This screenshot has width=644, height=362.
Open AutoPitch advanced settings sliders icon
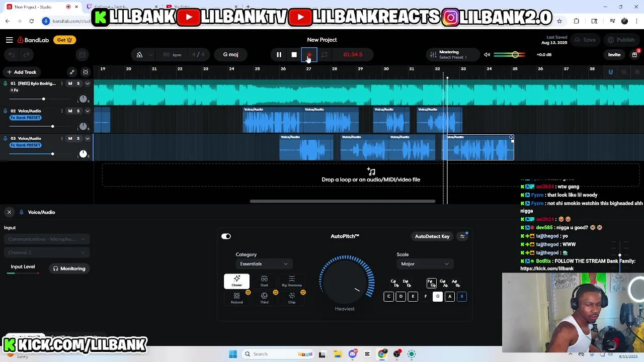[462, 236]
